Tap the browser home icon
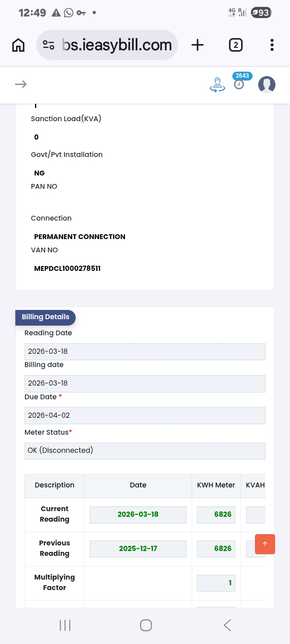 click(18, 45)
